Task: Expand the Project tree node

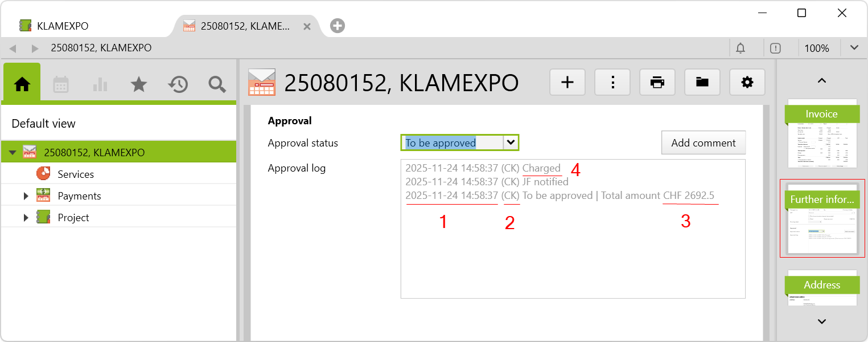Action: (x=26, y=218)
